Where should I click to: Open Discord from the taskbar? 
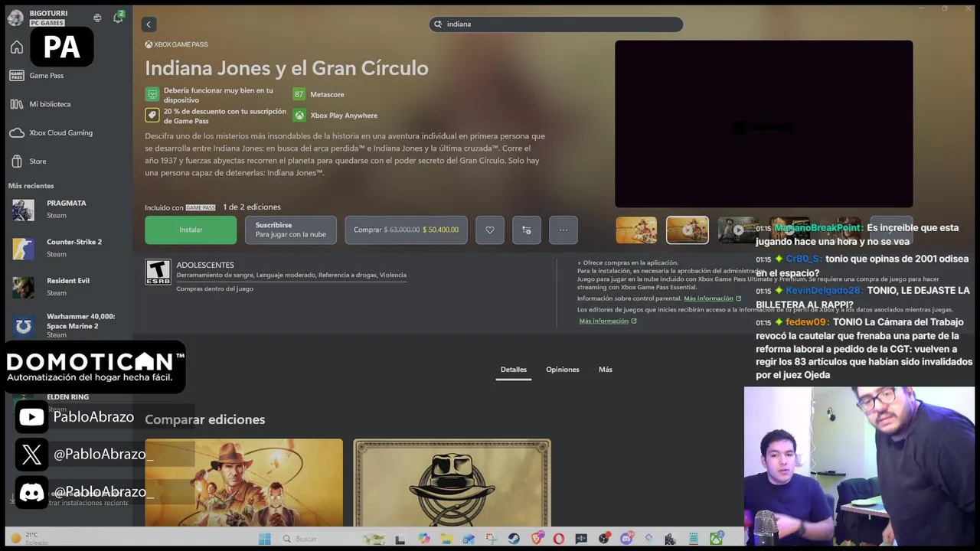pos(626,539)
